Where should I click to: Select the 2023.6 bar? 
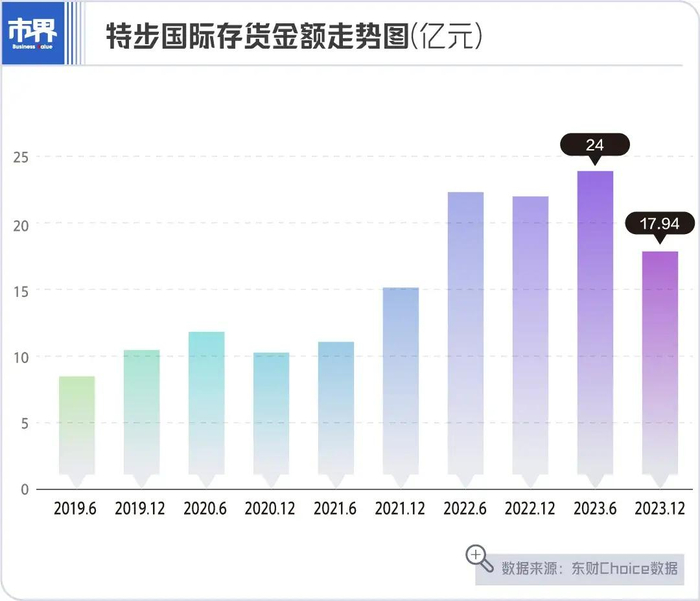(x=595, y=328)
